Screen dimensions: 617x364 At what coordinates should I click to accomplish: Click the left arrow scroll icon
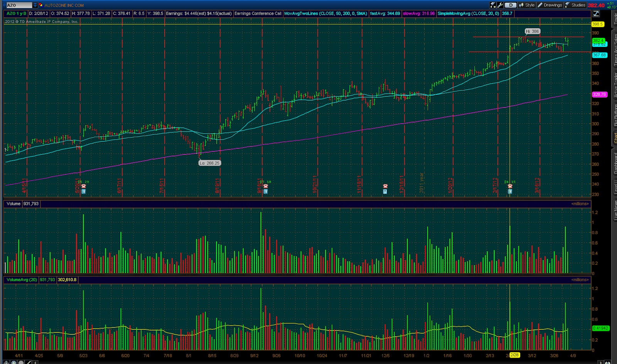[x=35, y=362]
